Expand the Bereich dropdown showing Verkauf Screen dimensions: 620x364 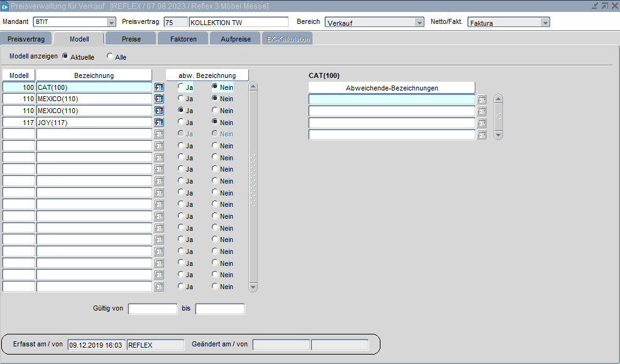419,22
